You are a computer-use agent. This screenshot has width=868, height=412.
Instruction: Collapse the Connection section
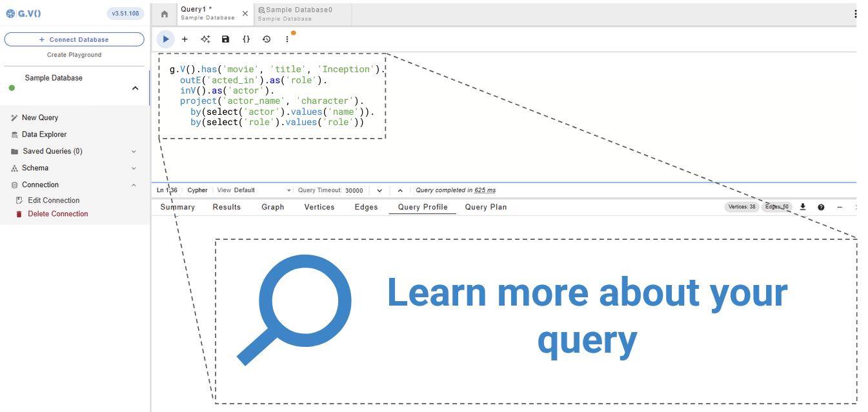[x=134, y=184]
